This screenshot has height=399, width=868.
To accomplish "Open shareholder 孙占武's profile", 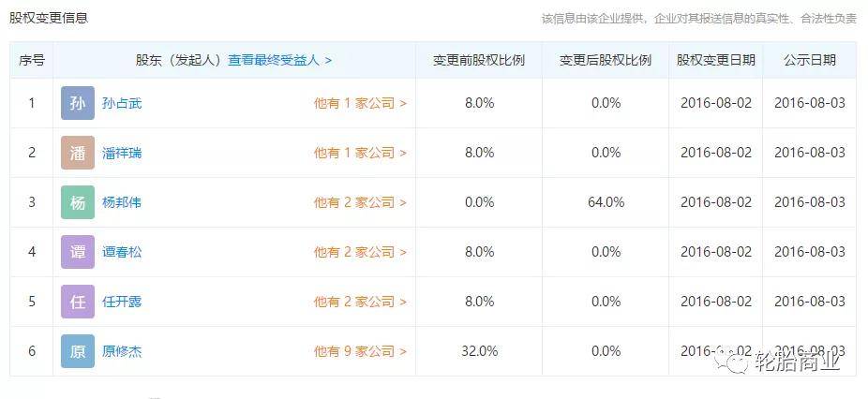I will pyautogui.click(x=122, y=103).
